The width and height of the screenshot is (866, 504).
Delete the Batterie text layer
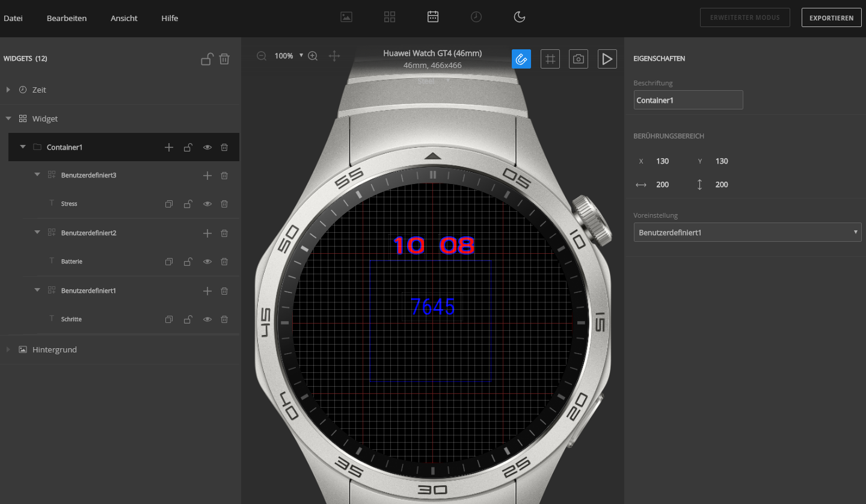pos(224,262)
